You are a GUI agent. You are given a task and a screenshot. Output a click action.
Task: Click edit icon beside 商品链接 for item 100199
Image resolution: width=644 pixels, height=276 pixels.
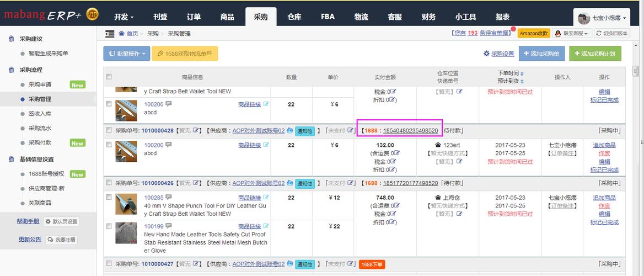pyautogui.click(x=266, y=226)
